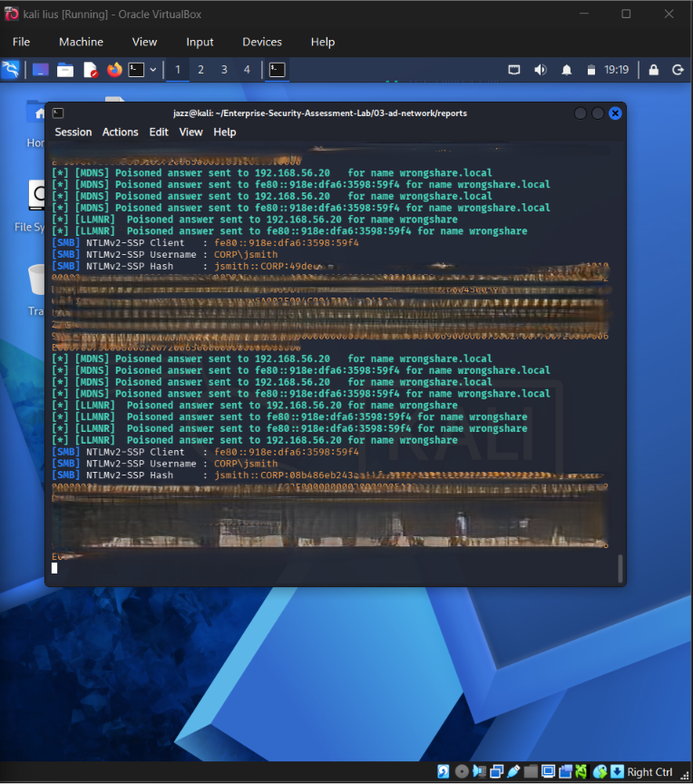Viewport: 693px width, 784px height.
Task: Open VirtualBox Machine menu
Action: [81, 42]
